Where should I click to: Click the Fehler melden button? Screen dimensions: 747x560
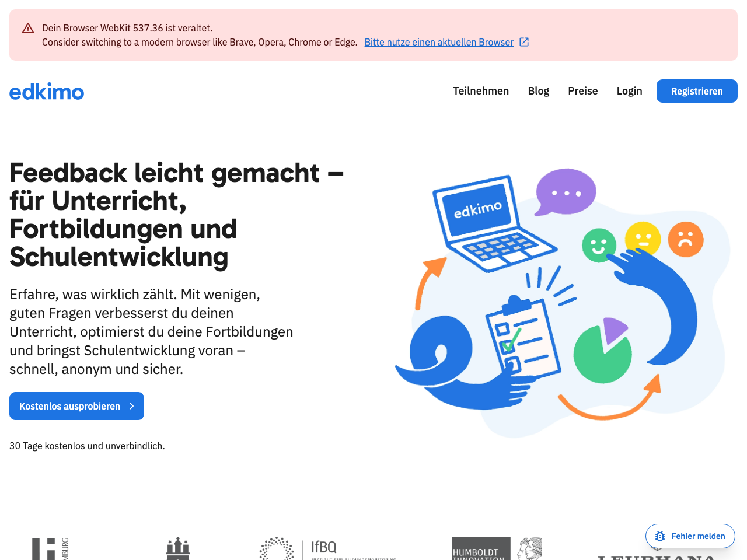pos(690,536)
